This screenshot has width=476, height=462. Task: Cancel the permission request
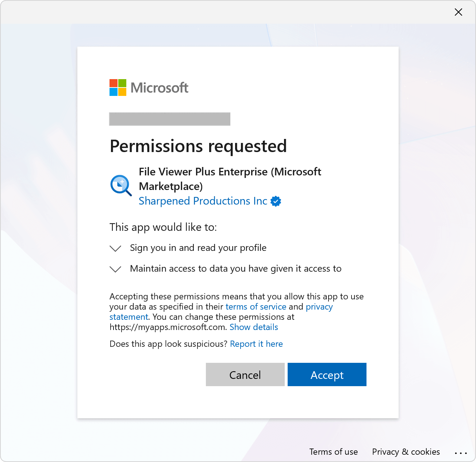(x=245, y=374)
